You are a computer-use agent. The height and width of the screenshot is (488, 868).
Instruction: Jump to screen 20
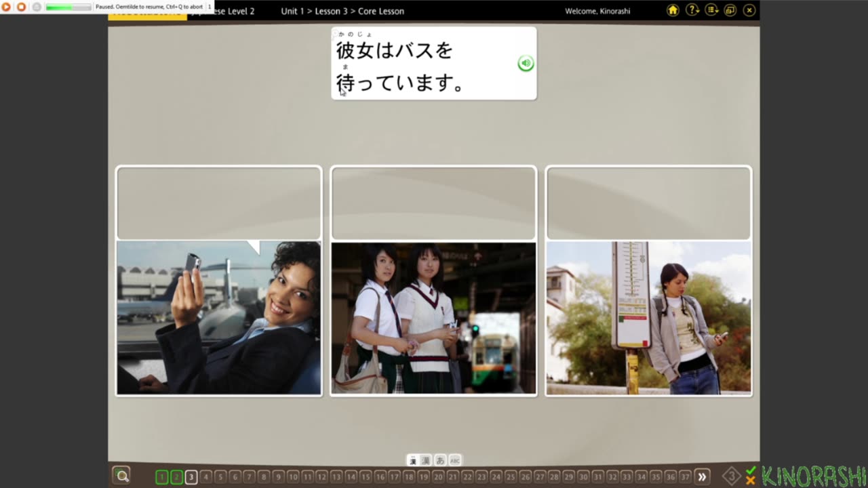(438, 476)
